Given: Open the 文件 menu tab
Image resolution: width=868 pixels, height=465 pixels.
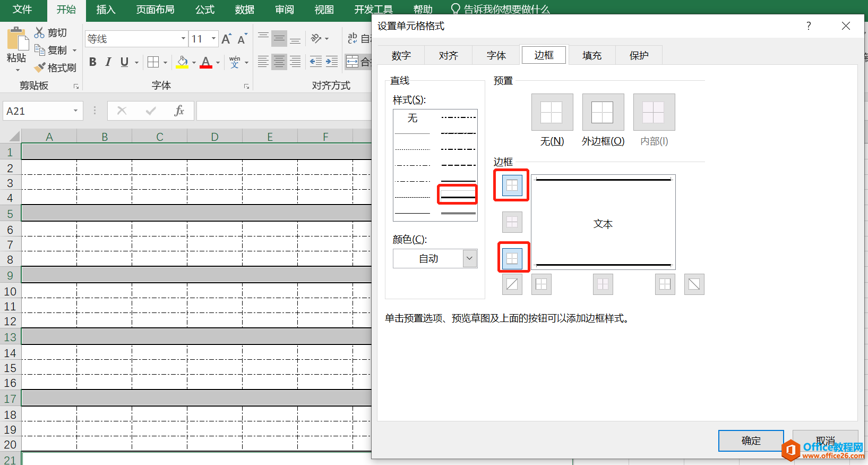Looking at the screenshot, I should (22, 10).
